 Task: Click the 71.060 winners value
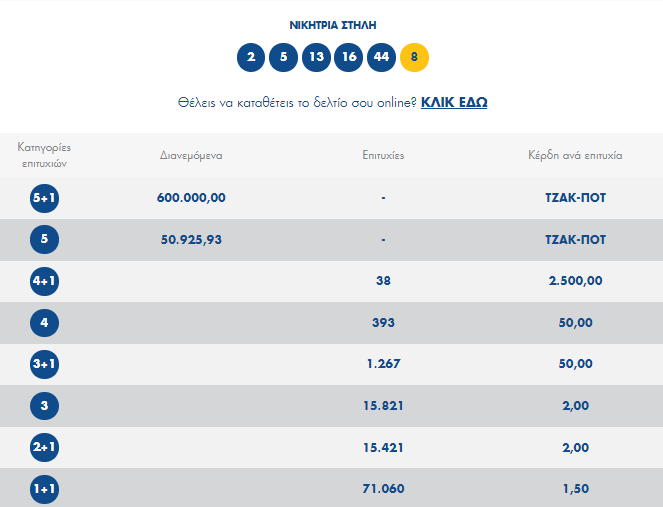(383, 489)
